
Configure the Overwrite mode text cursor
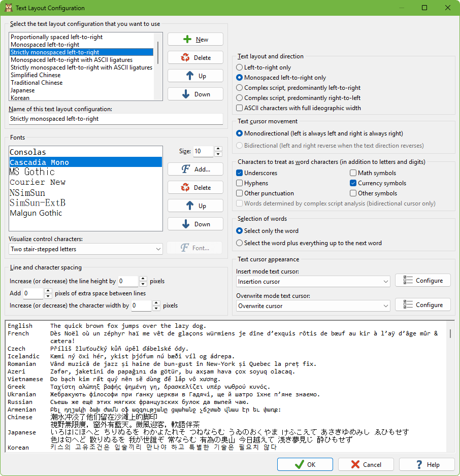point(422,304)
